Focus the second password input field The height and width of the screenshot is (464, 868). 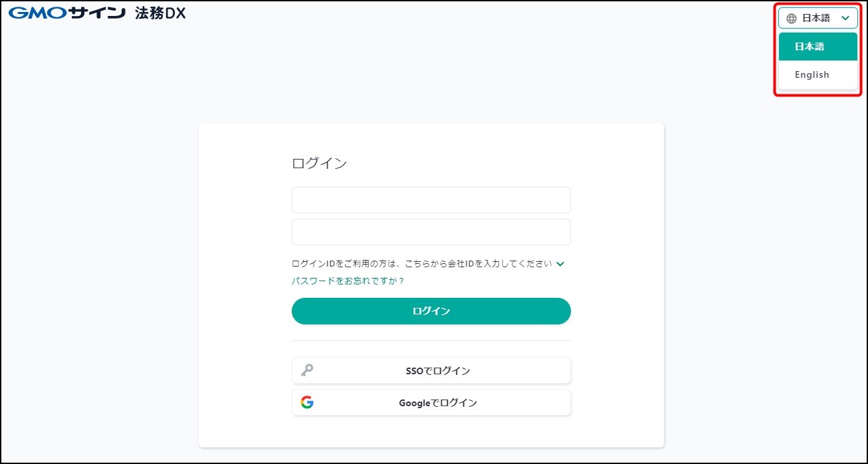coord(431,232)
